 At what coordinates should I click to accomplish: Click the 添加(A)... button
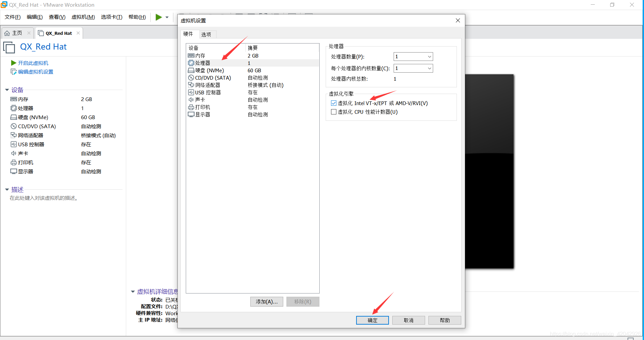267,302
